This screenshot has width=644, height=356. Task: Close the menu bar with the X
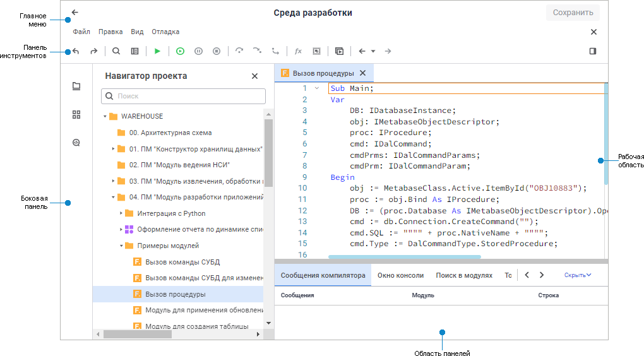point(593,32)
